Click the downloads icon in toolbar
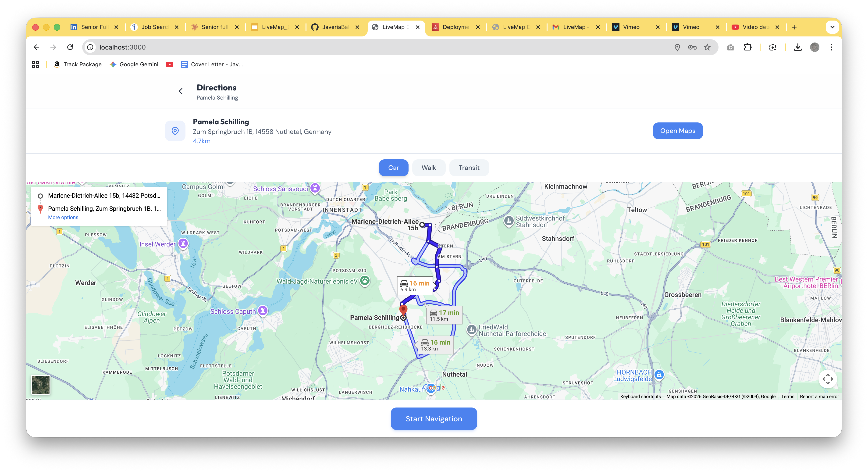This screenshot has height=472, width=868. pyautogui.click(x=798, y=47)
